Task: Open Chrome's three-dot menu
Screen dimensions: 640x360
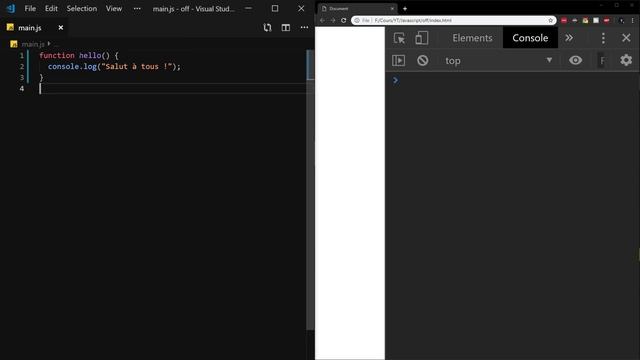Action: point(633,20)
